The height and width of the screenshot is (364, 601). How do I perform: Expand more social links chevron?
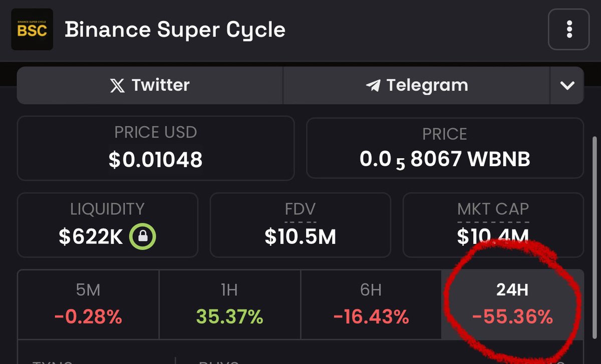[567, 86]
